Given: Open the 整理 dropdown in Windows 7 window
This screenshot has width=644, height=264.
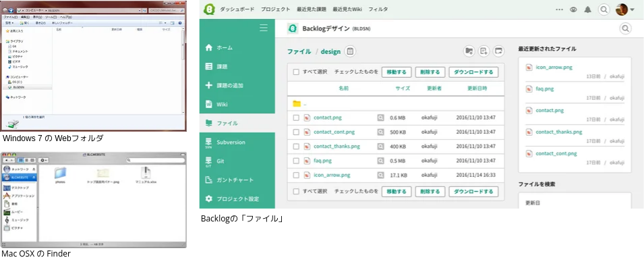Looking at the screenshot, I should point(9,23).
